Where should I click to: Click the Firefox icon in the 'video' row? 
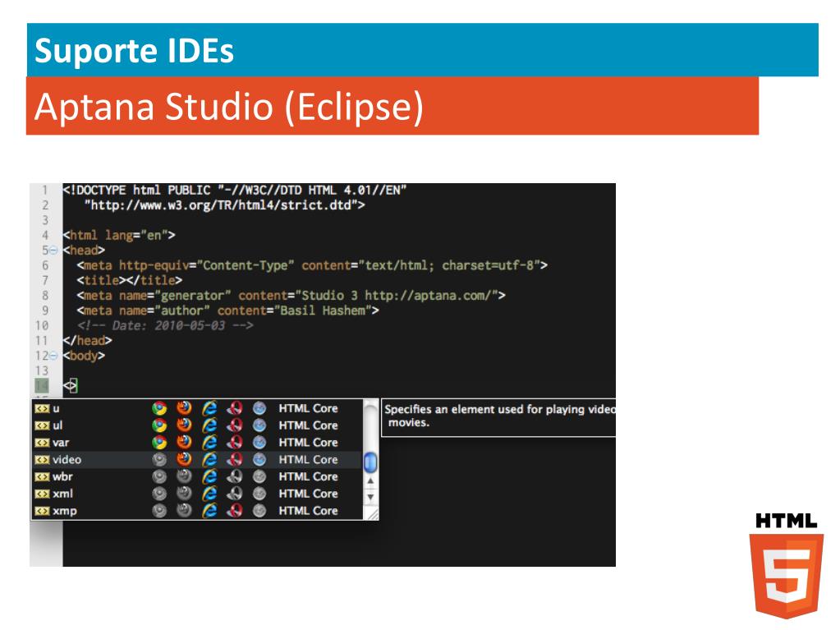click(184, 460)
